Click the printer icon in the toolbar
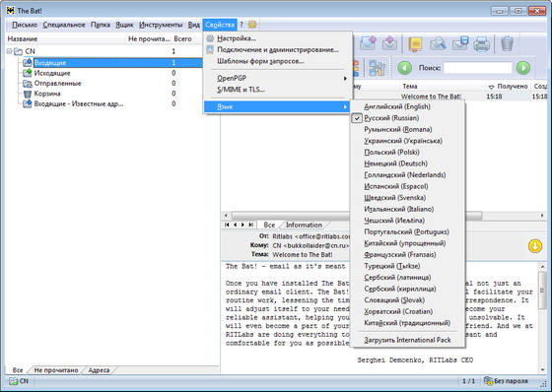Viewport: 552px width, 392px height. click(481, 44)
